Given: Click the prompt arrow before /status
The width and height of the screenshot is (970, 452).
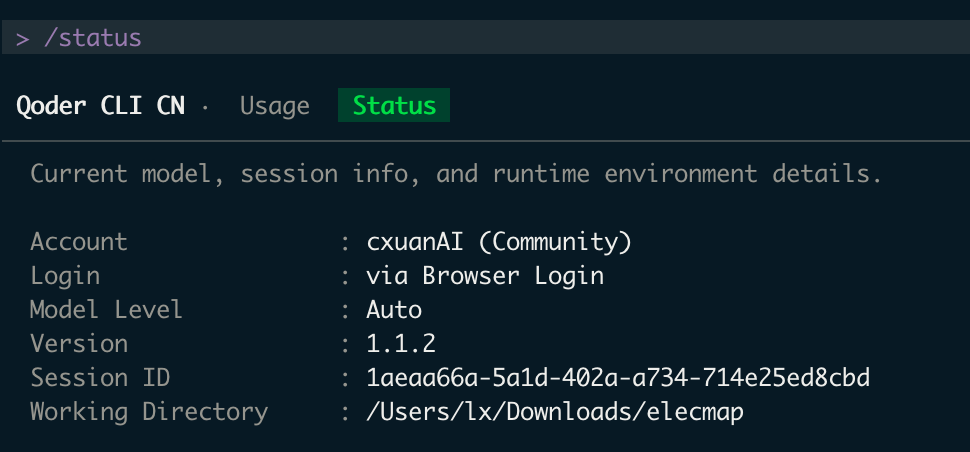Looking at the screenshot, I should point(23,38).
